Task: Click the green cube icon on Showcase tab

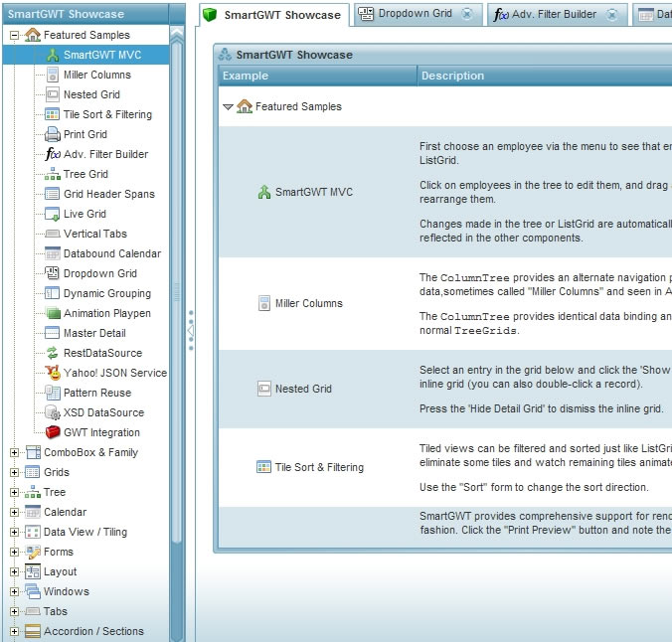Action: [210, 15]
